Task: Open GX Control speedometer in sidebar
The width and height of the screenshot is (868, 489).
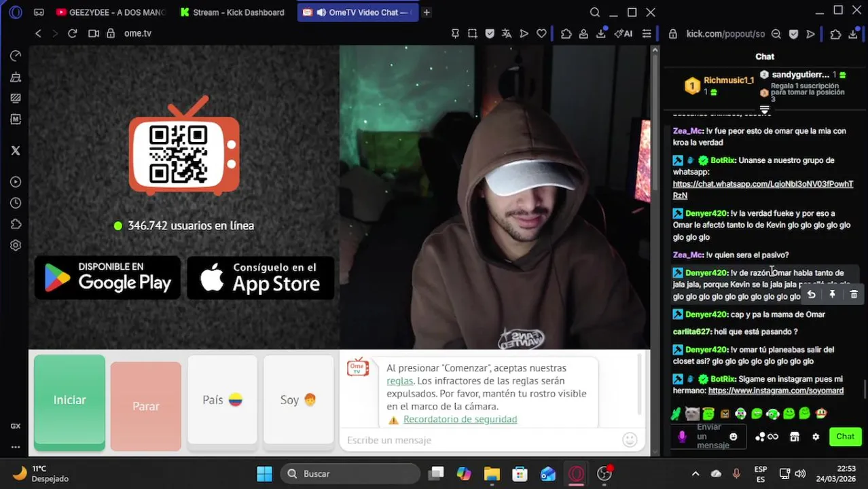Action: (x=16, y=56)
